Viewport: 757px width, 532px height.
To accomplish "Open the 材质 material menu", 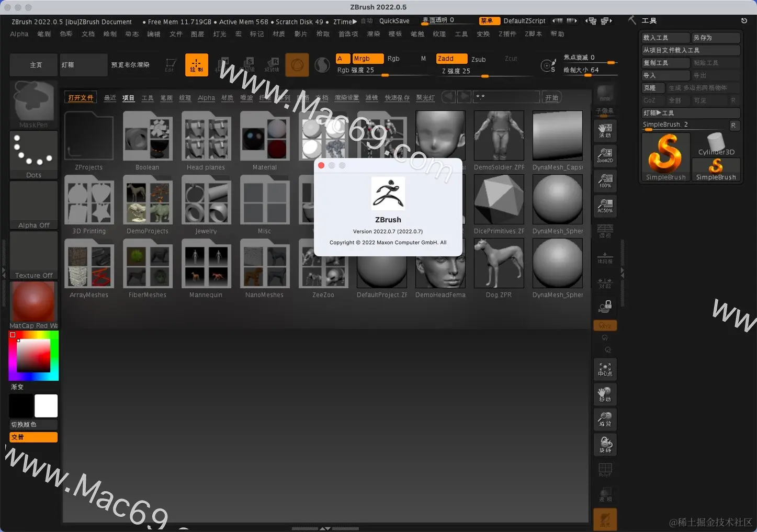I will pos(279,34).
